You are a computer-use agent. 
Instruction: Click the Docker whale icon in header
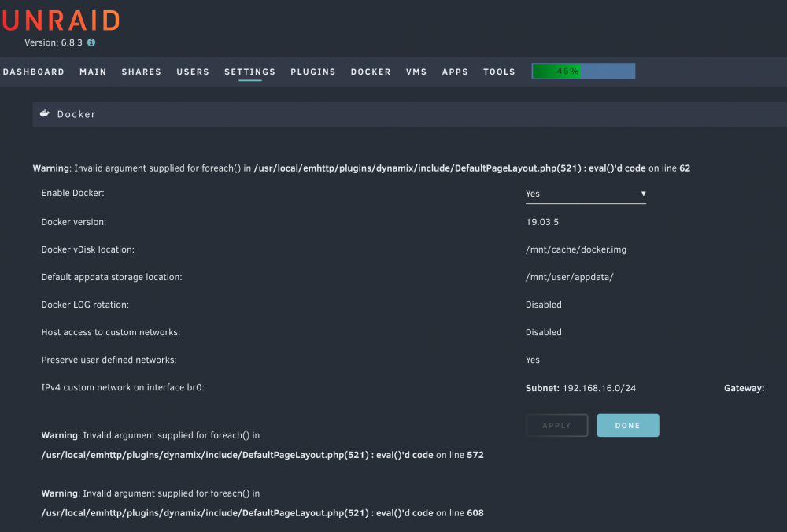point(45,113)
